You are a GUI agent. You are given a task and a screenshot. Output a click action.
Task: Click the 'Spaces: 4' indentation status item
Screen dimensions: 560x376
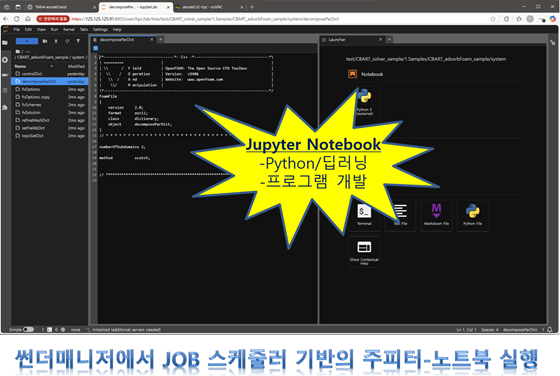click(489, 330)
